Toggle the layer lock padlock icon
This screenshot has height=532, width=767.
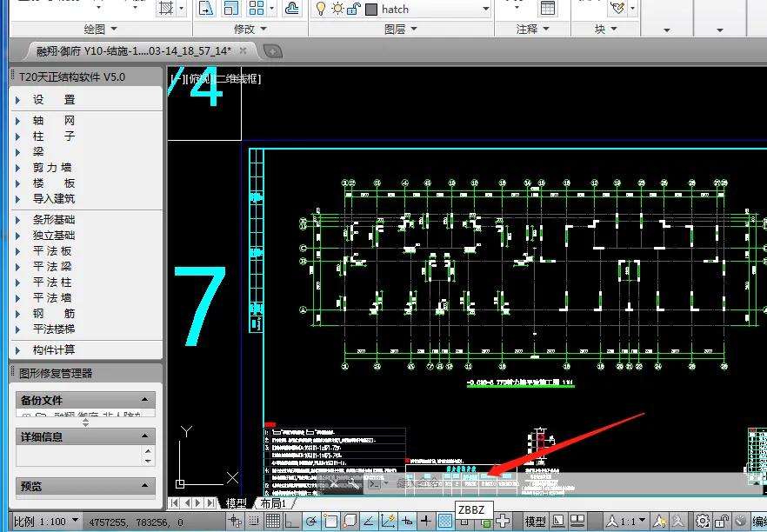(x=353, y=9)
